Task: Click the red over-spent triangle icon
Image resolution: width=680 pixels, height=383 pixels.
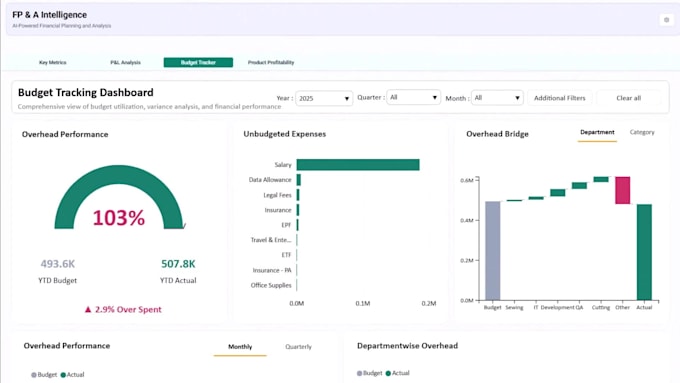Action: tap(88, 309)
